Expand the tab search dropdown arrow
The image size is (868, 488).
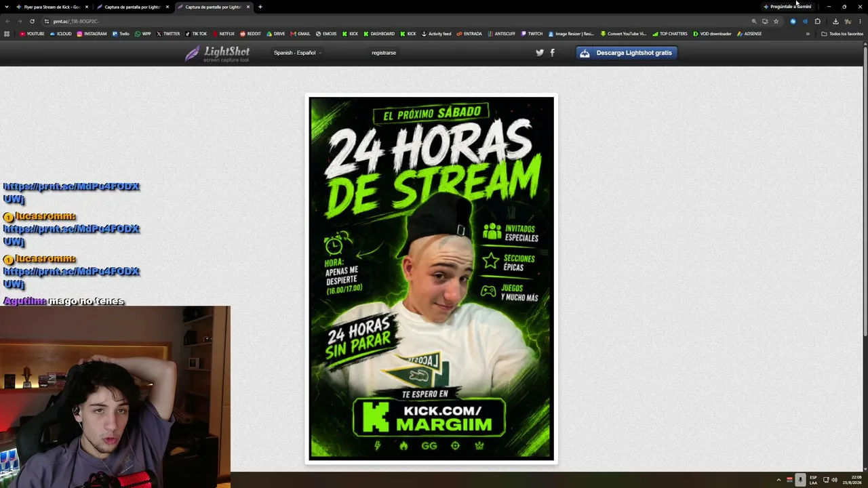point(8,7)
